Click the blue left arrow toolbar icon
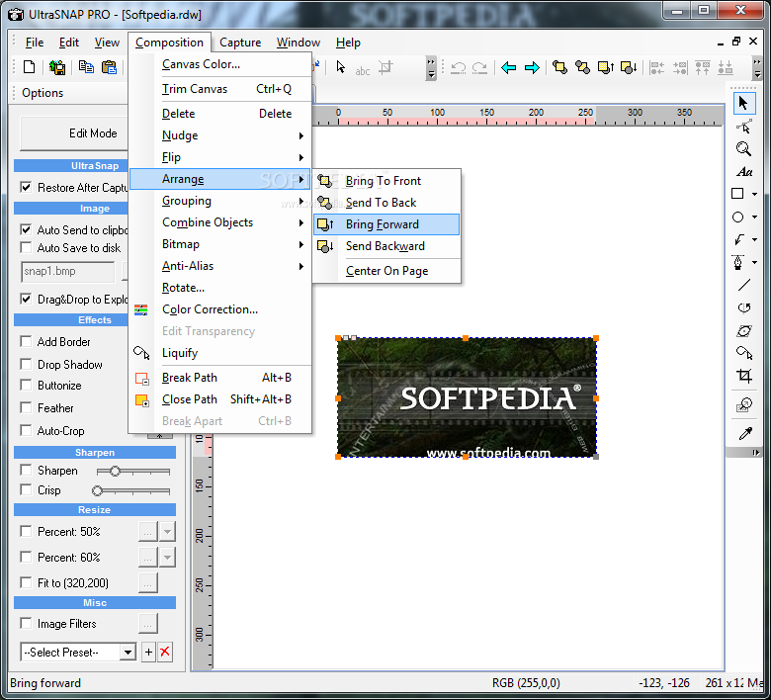This screenshot has height=700, width=771. [x=508, y=67]
